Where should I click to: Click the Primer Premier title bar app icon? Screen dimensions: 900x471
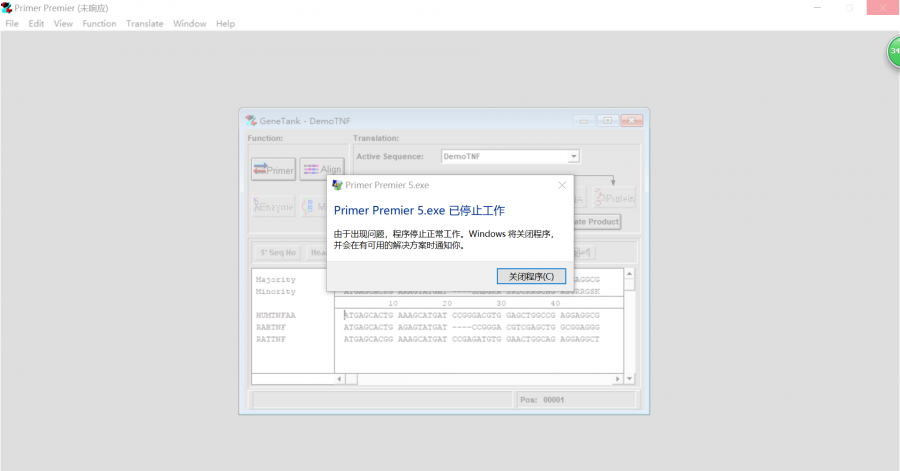[6, 8]
